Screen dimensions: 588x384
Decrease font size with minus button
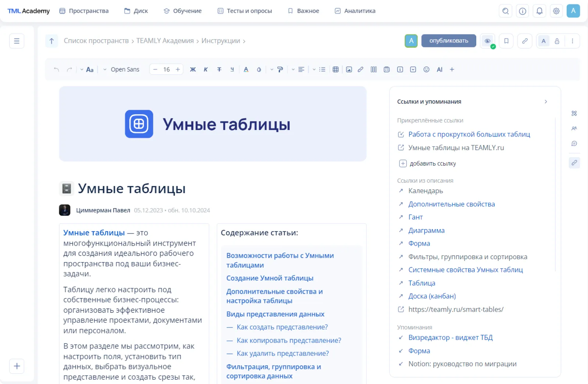(x=155, y=69)
